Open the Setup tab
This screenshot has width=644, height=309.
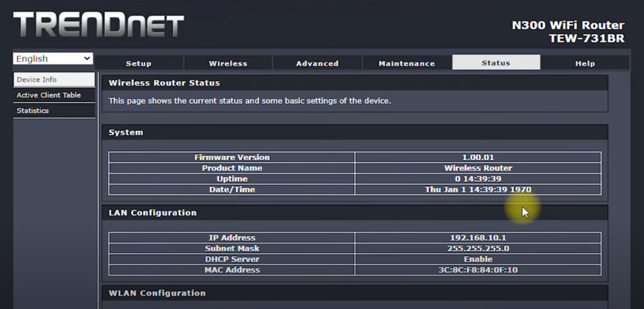point(138,63)
